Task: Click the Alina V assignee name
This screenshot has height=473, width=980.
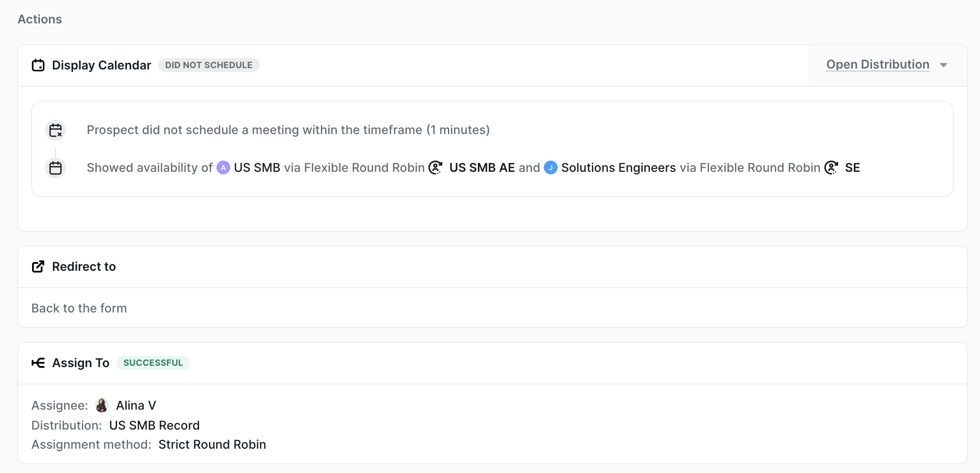Action: pos(136,405)
